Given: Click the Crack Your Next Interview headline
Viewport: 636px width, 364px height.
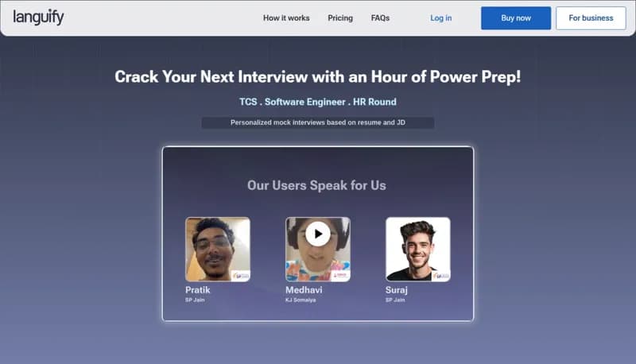Looking at the screenshot, I should pos(317,76).
